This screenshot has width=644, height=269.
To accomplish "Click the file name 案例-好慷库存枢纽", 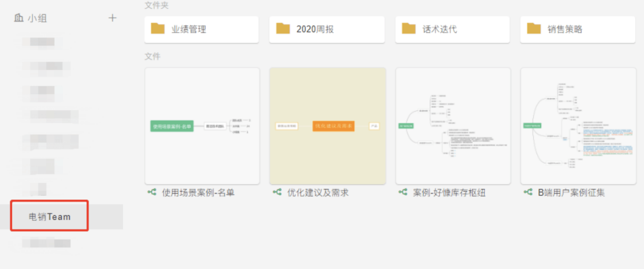I will click(449, 192).
